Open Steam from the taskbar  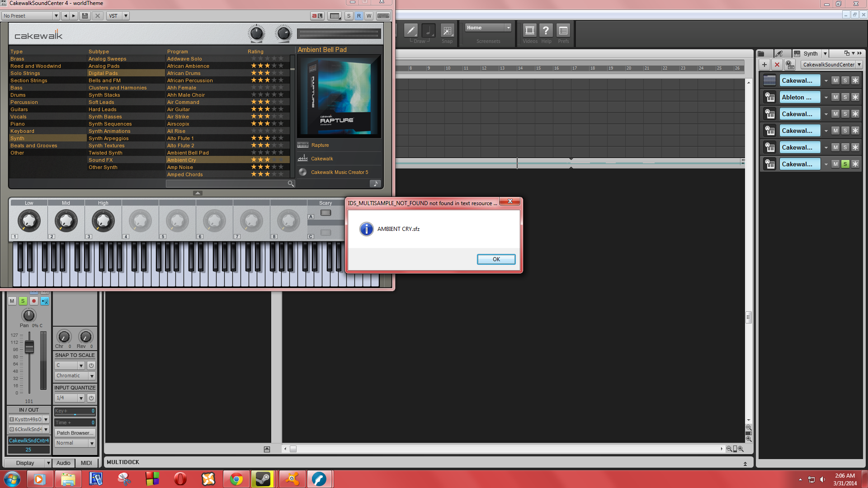pos(264,479)
